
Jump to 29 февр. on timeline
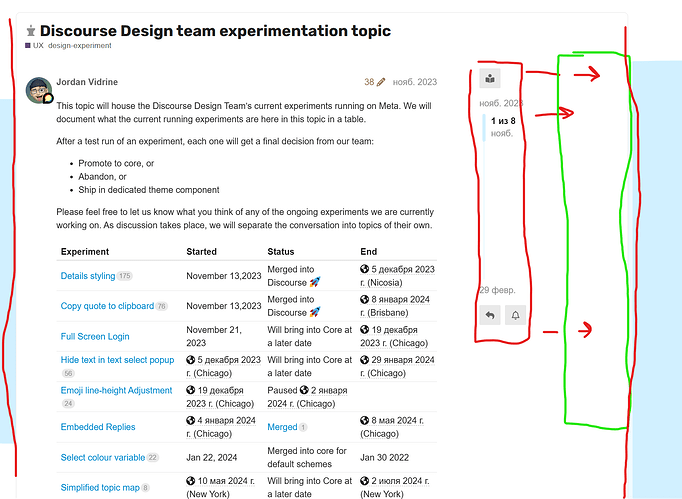tap(497, 290)
